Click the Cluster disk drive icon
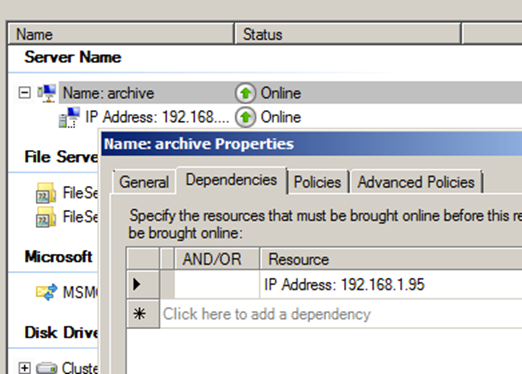The width and height of the screenshot is (522, 374). click(x=46, y=368)
